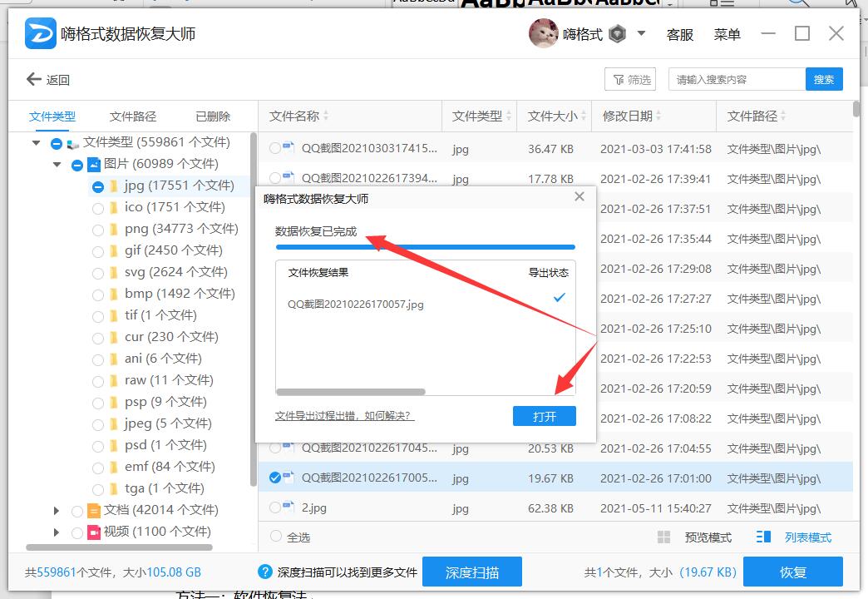Select the psd file type radio button
This screenshot has width=868, height=599.
tap(98, 447)
